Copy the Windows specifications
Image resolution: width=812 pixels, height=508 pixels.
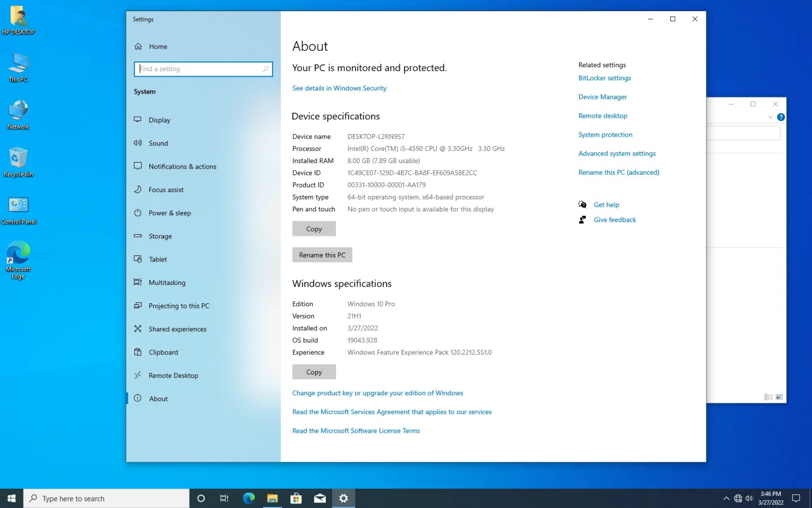click(x=314, y=372)
